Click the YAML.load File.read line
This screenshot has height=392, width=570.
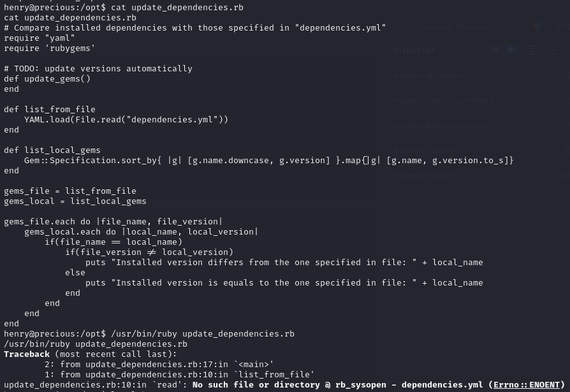click(x=126, y=119)
